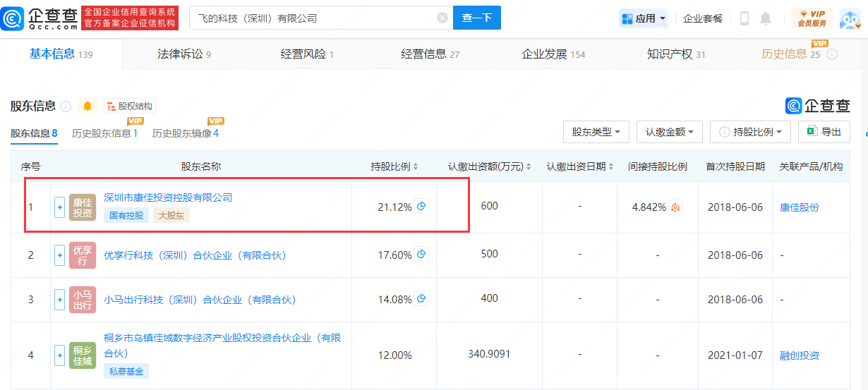The image size is (868, 390).
Task: Open pie chart icon for 14.08% holding
Action: point(421,299)
